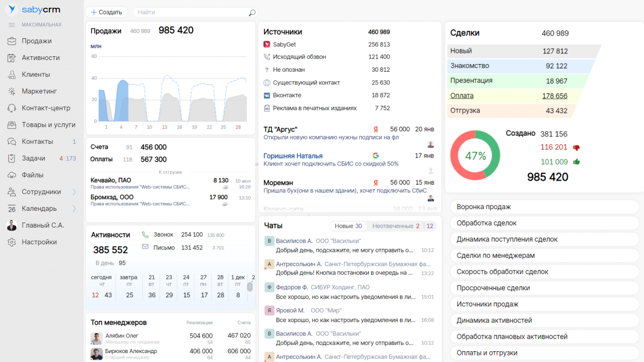Screen dimensions: 644x362
Task: Switch chats filter to Новые
Action: (348, 226)
